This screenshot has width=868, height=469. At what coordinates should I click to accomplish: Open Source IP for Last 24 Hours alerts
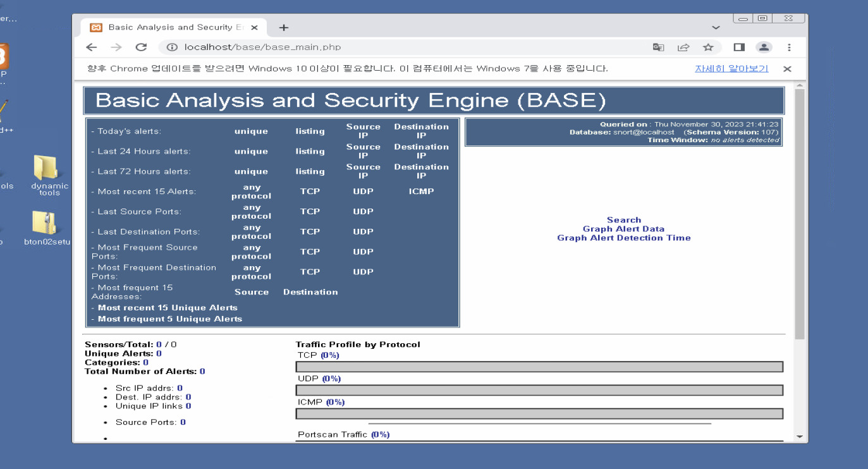click(363, 151)
